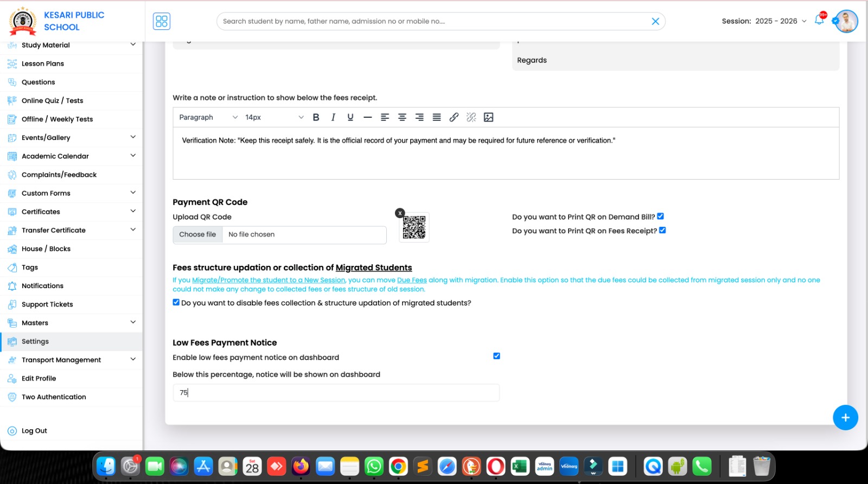Select Settings in sidebar

[72, 341]
